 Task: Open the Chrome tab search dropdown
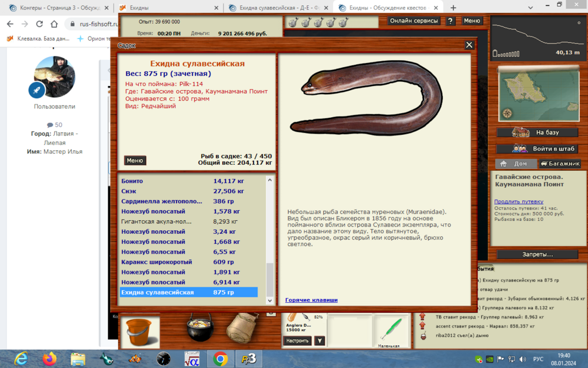point(530,8)
